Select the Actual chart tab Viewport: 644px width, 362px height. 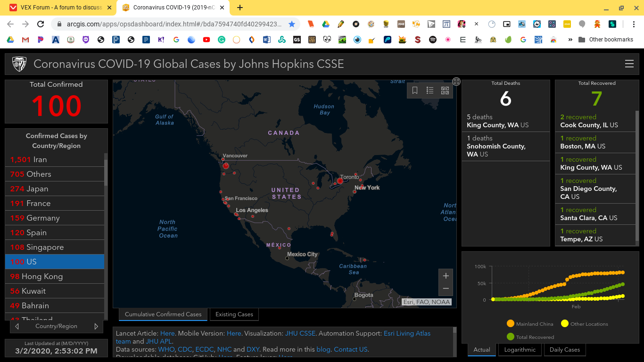coord(482,350)
